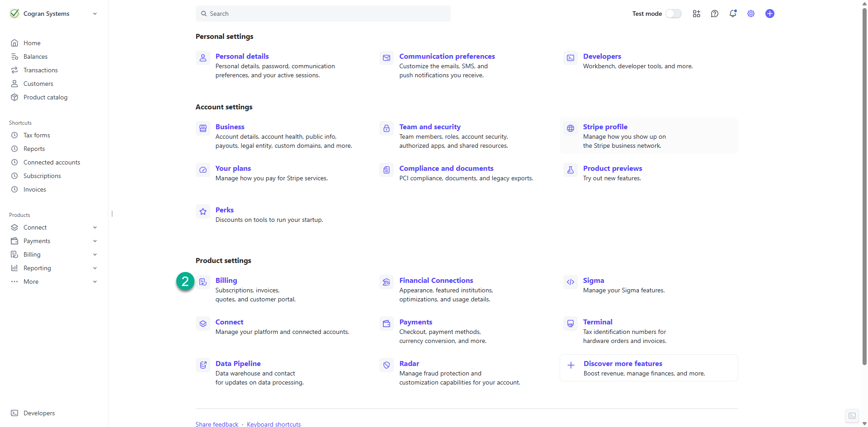Viewport: 868px width, 427px height.
Task: Click the Sigma code icon
Action: pyautogui.click(x=571, y=282)
